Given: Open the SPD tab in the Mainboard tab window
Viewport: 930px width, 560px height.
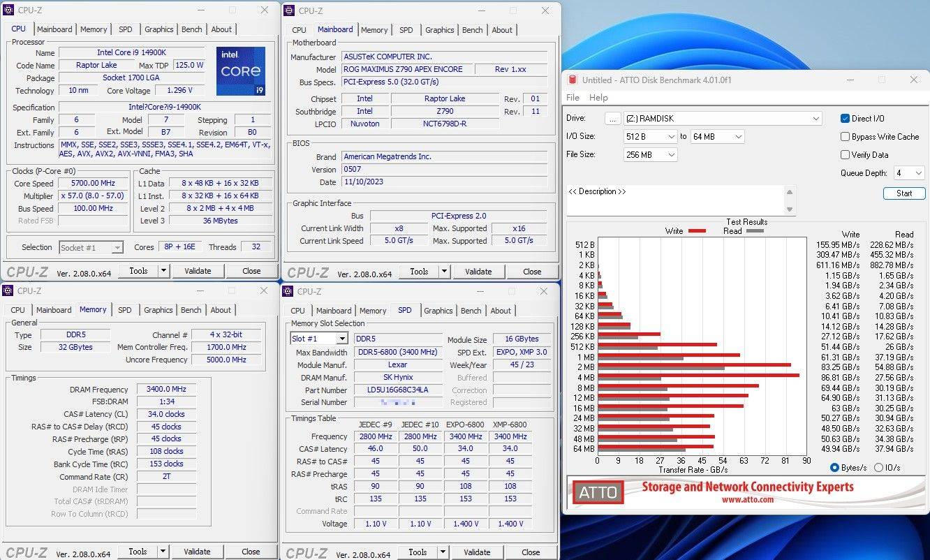Looking at the screenshot, I should pyautogui.click(x=406, y=30).
